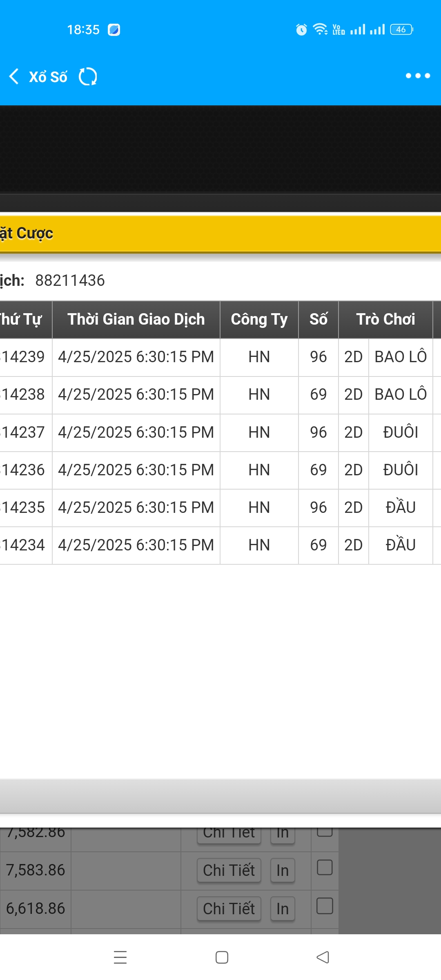Image resolution: width=441 pixels, height=980 pixels.
Task: Go back using the Xổ Số arrow
Action: pos(14,76)
